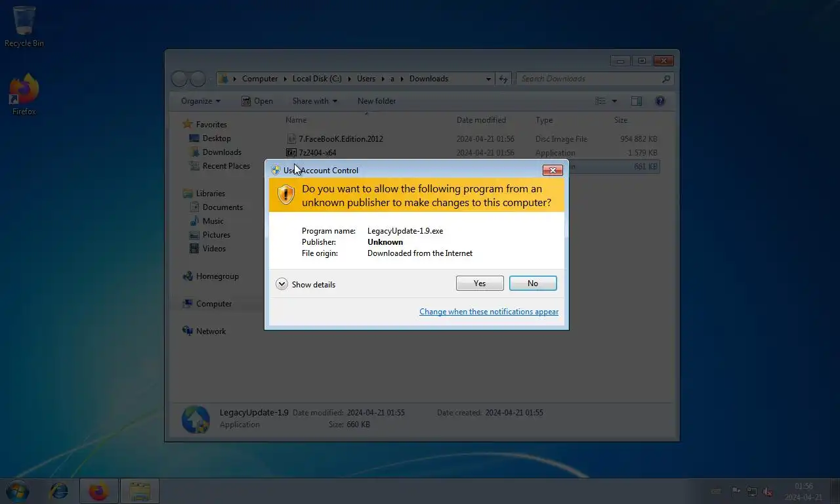The height and width of the screenshot is (504, 840).
Task: Click the UAC warning shield icon
Action: [x=285, y=195]
